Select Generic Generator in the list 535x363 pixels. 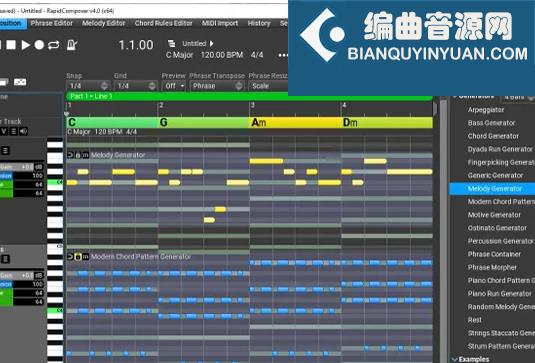pyautogui.click(x=495, y=175)
